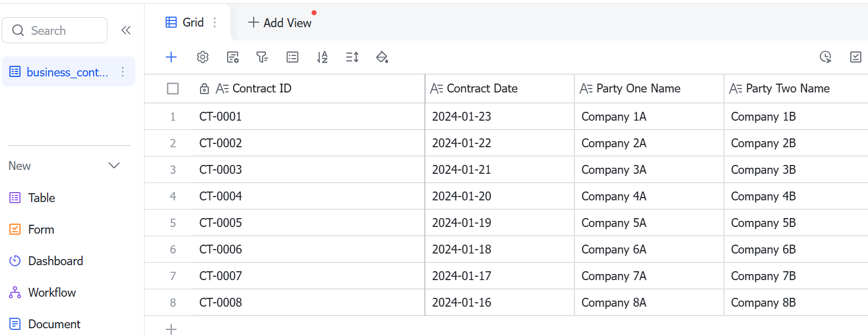Viewport: 868px width, 336px height.
Task: Open the group records list icon
Action: point(292,57)
